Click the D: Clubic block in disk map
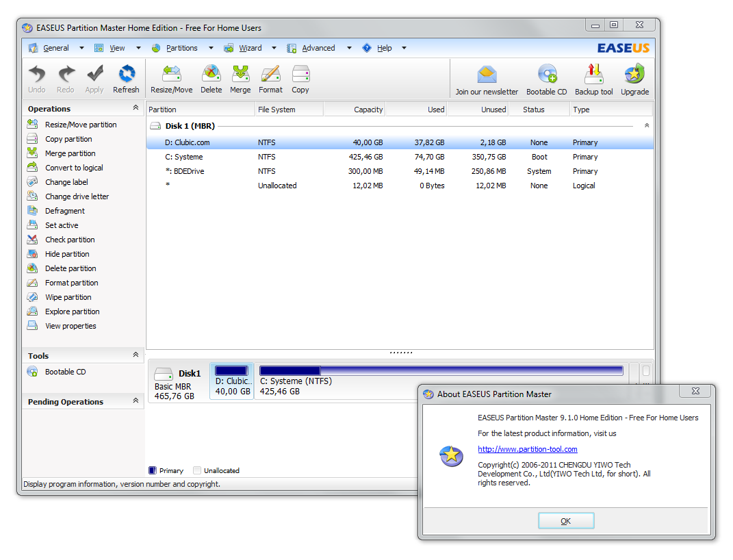Image resolution: width=733 pixels, height=560 pixels. click(232, 381)
